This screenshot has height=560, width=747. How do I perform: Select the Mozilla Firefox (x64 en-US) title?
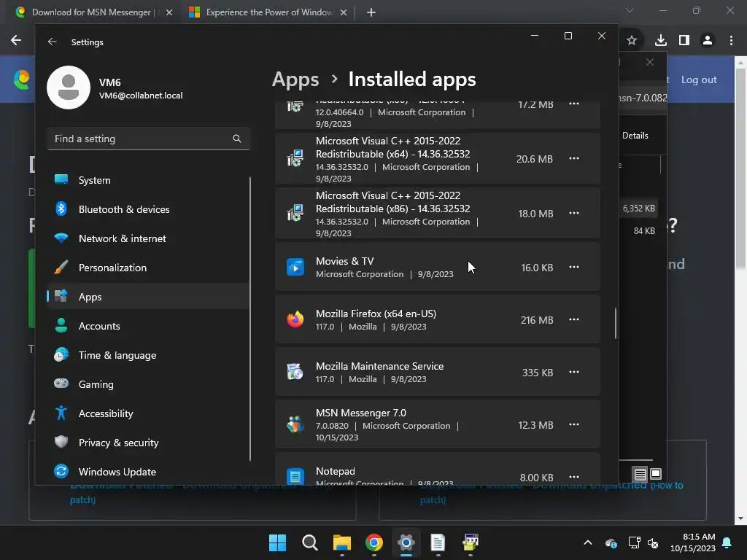tap(376, 314)
